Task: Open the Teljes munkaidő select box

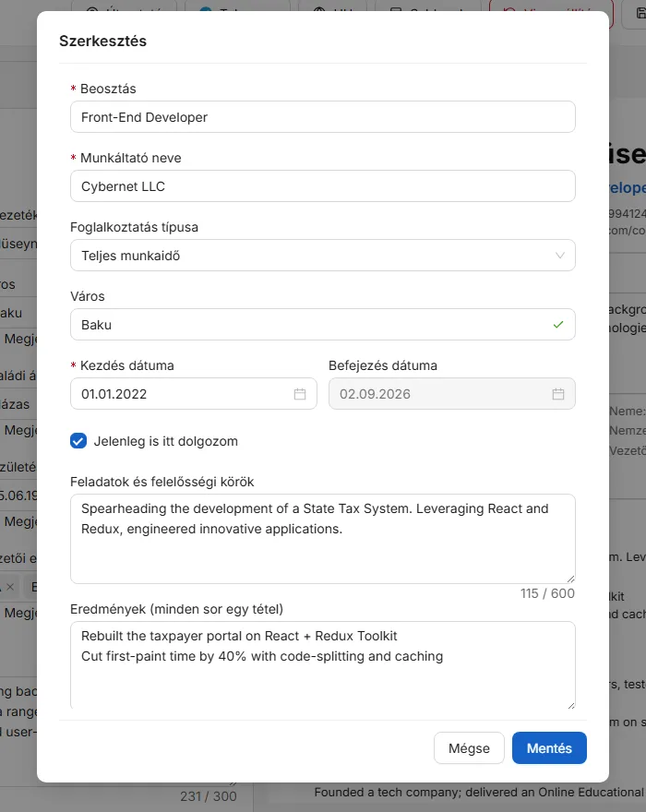Action: coord(323,256)
